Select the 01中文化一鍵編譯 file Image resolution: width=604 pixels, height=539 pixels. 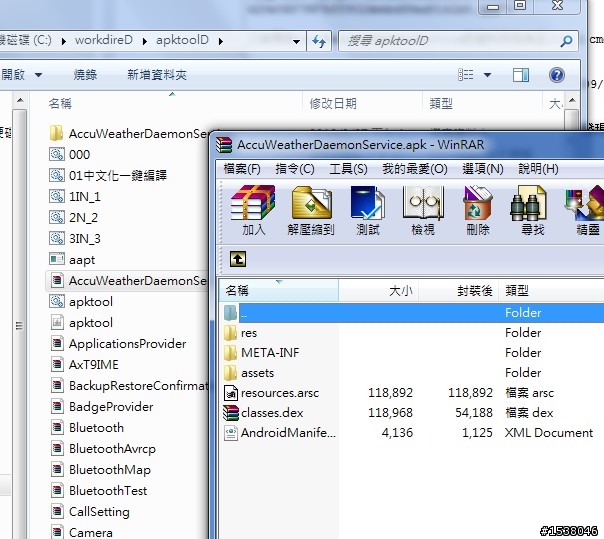[108, 176]
